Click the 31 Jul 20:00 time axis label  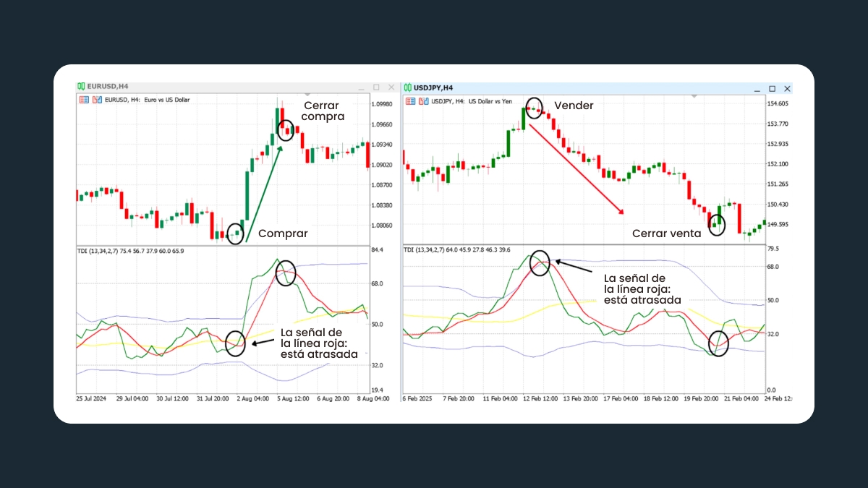pos(214,398)
